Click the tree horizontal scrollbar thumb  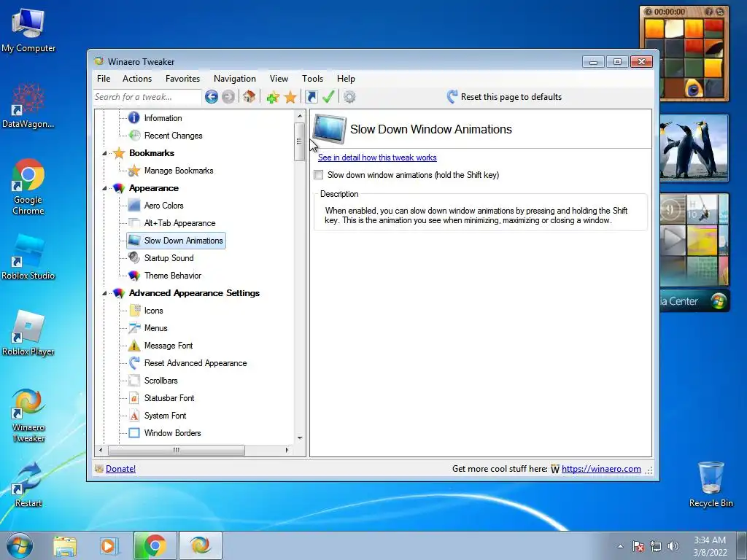[x=177, y=450]
